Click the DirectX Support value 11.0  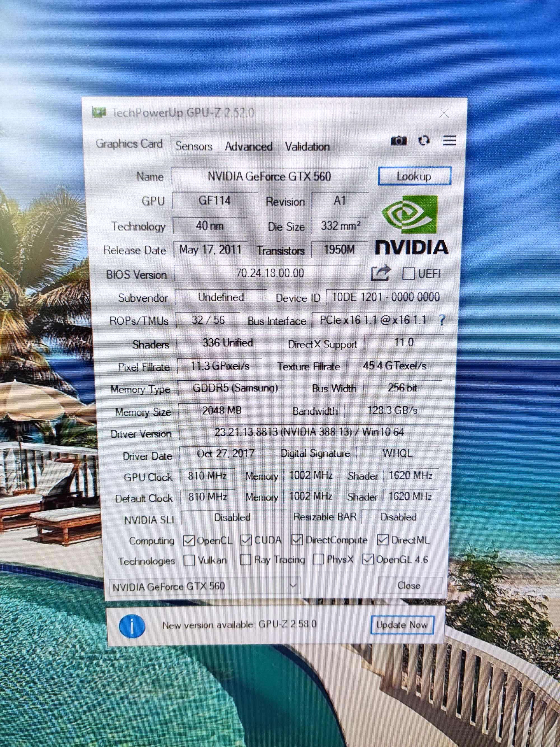pos(404,343)
